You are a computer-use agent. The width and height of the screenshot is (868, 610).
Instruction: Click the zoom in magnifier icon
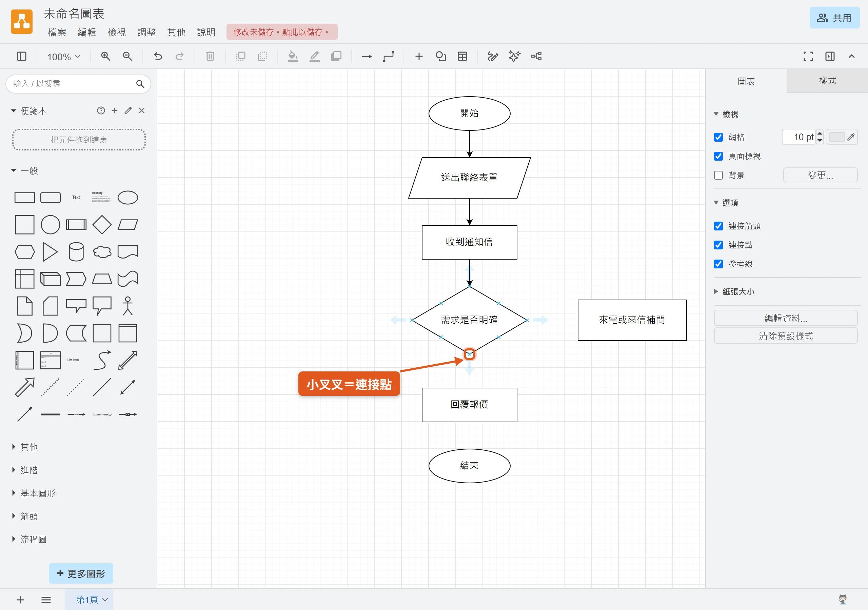[x=105, y=56]
